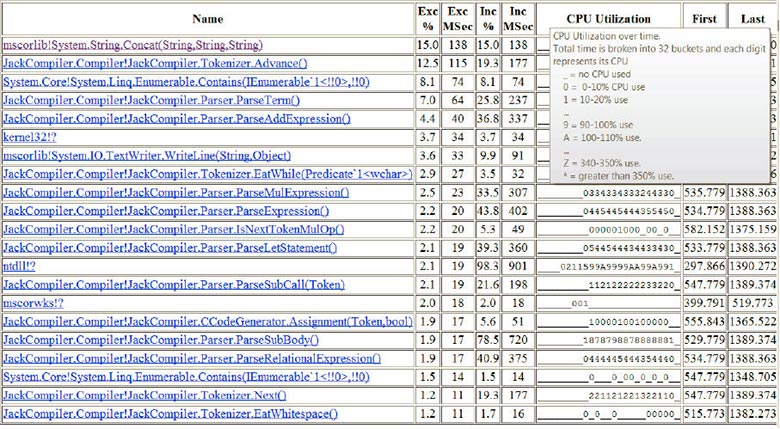
Task: Open the Parser.ParseLetStatement() link
Action: coord(170,247)
